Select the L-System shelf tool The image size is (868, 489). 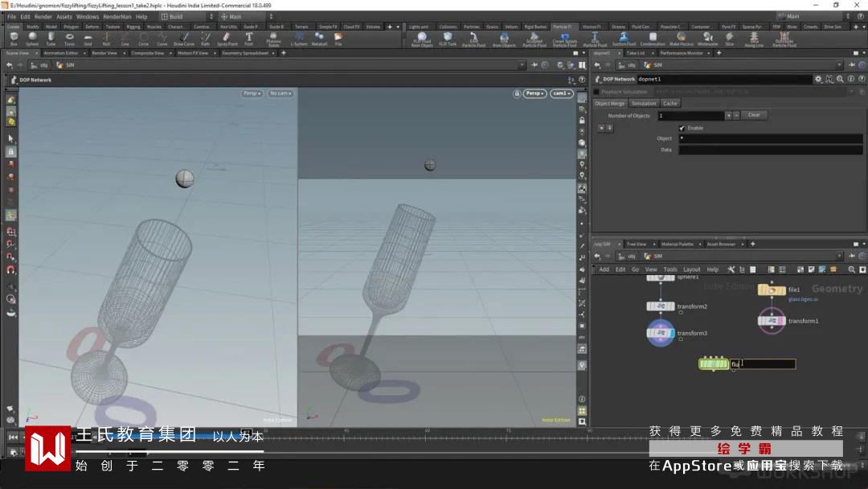[x=298, y=39]
